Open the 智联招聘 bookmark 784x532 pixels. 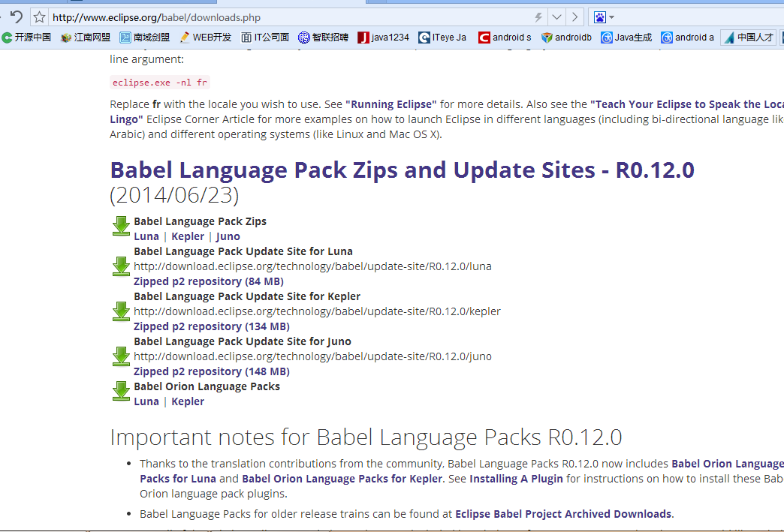point(324,38)
